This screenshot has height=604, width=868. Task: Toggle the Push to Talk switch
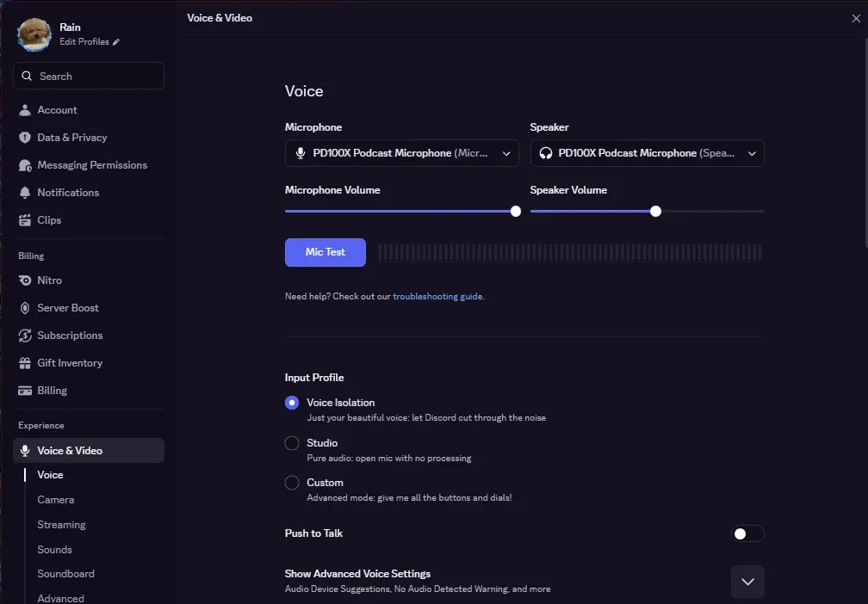click(747, 533)
